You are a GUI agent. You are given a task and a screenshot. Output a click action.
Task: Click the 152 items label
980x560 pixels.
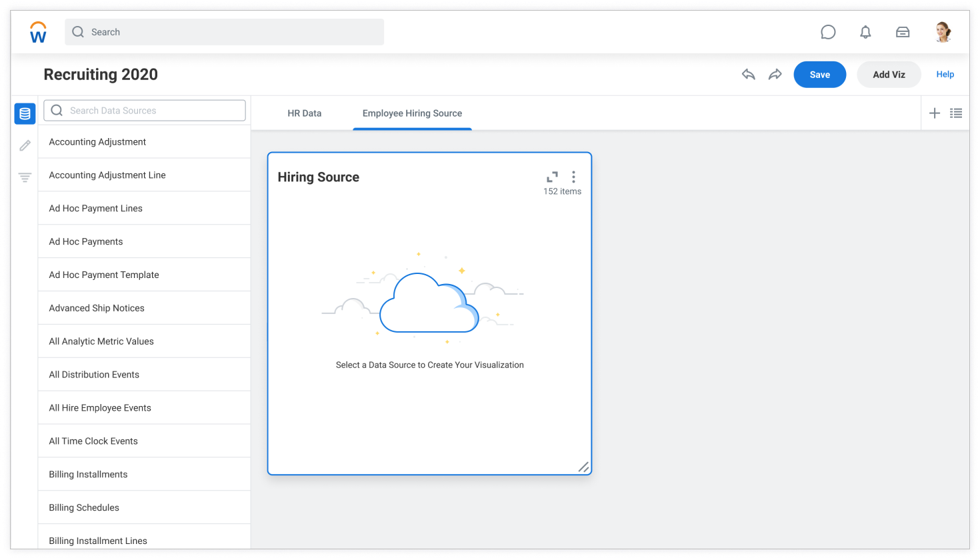click(x=562, y=191)
